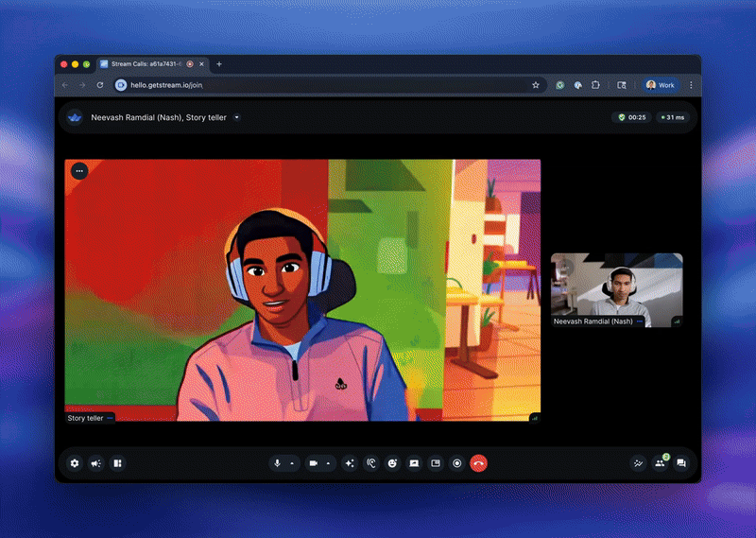Toggle noise cancellation ear icon
The width and height of the screenshot is (756, 538).
click(x=370, y=463)
